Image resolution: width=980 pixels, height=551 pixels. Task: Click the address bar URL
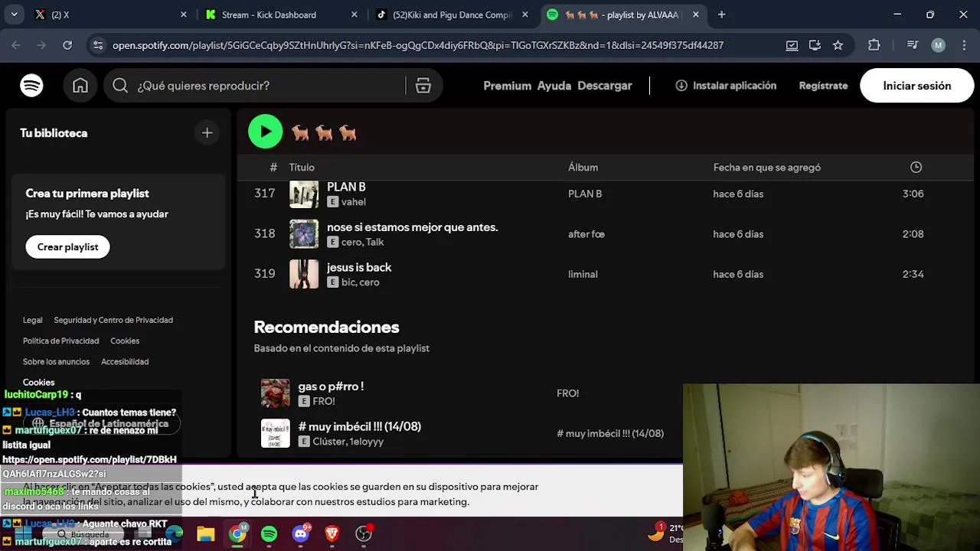point(418,45)
